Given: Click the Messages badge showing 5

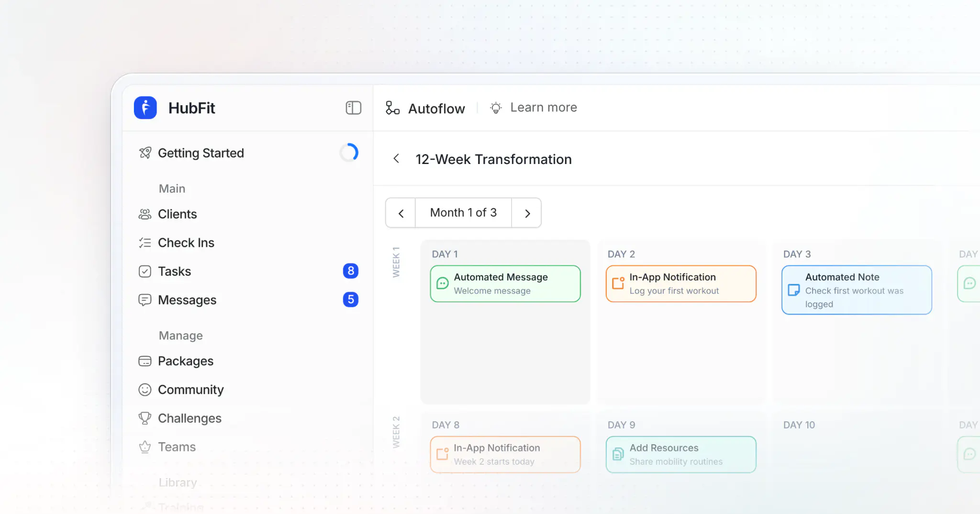Looking at the screenshot, I should [x=351, y=300].
